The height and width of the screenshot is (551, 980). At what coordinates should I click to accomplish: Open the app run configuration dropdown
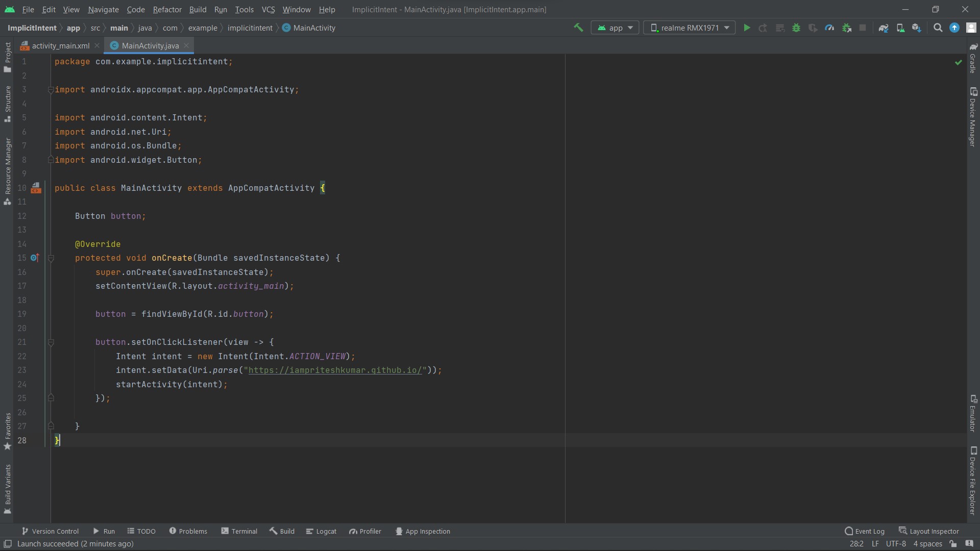point(615,28)
